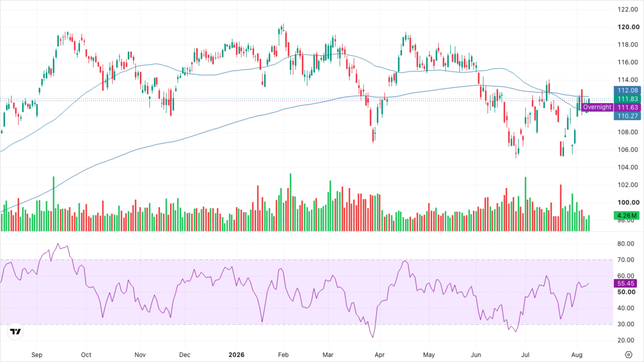
Task: Click the 4.26M volume label
Action: [626, 215]
